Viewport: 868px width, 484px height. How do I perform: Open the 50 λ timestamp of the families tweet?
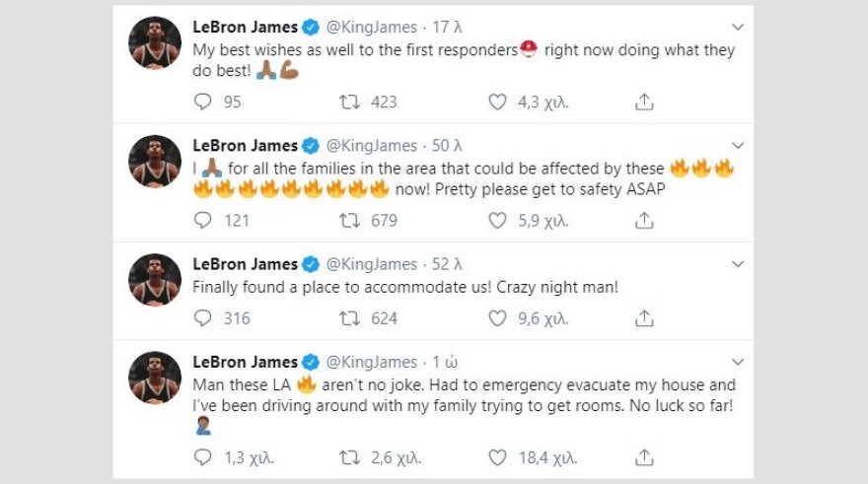pos(449,146)
